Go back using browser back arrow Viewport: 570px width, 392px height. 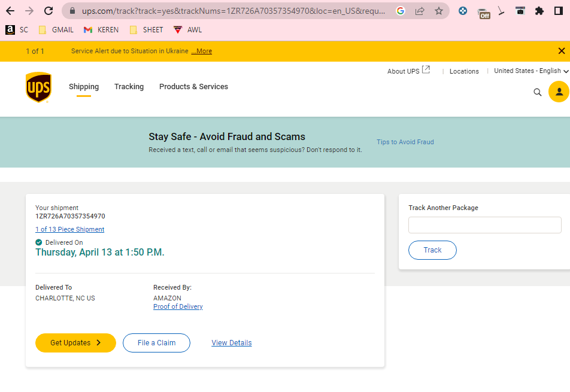[10, 11]
